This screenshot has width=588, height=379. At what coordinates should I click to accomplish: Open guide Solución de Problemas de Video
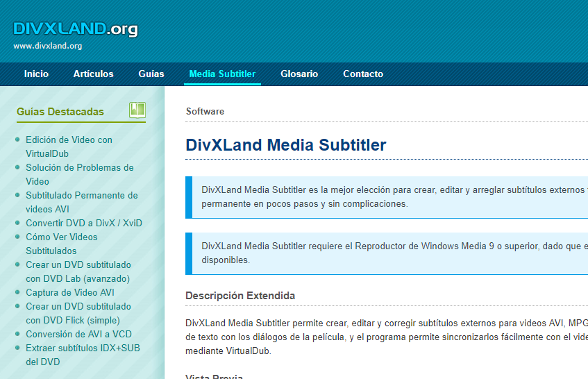pos(80,174)
